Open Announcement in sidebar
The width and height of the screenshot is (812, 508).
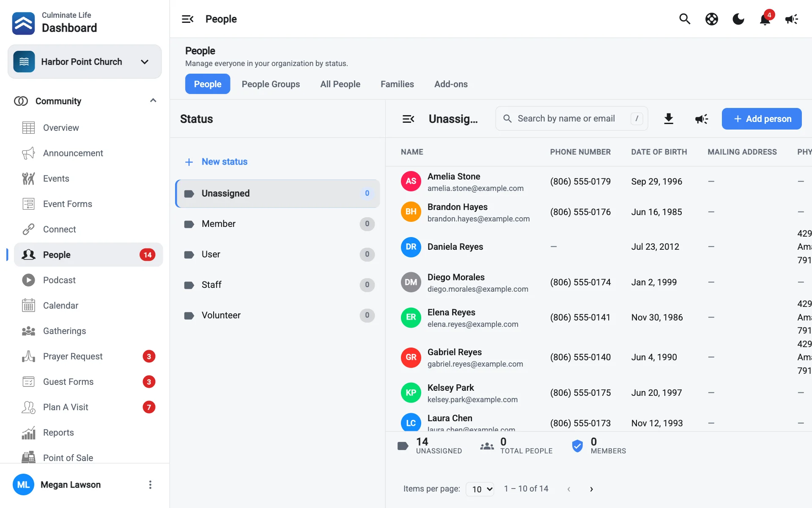pyautogui.click(x=88, y=153)
